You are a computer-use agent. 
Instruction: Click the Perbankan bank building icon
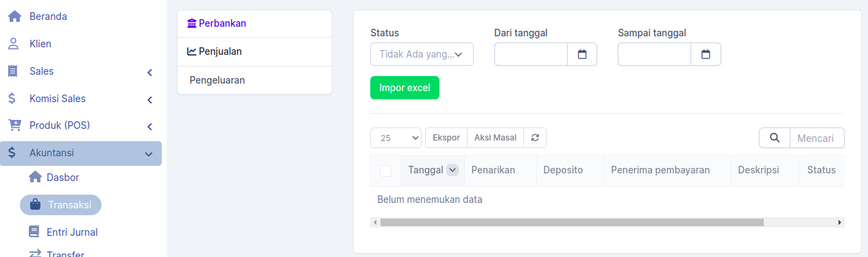[191, 23]
